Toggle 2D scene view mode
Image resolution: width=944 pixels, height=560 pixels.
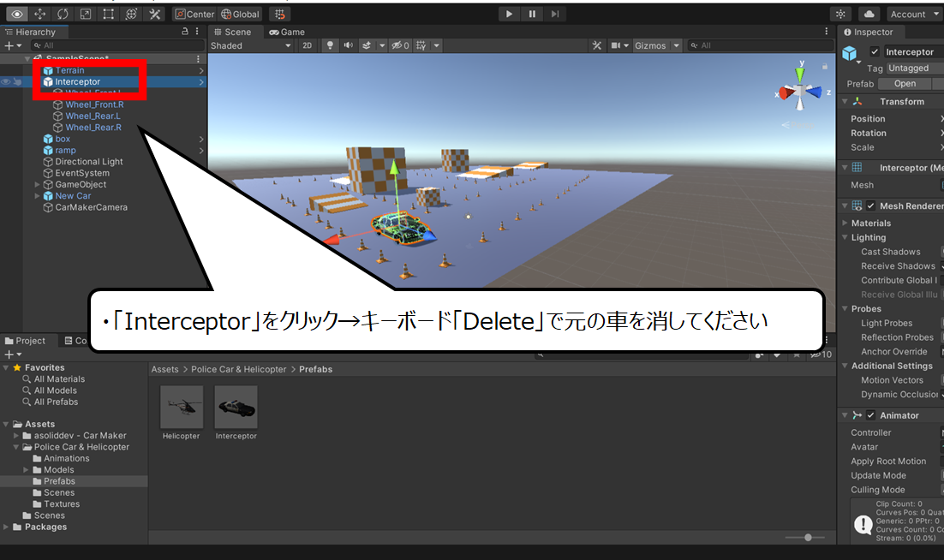(x=307, y=45)
